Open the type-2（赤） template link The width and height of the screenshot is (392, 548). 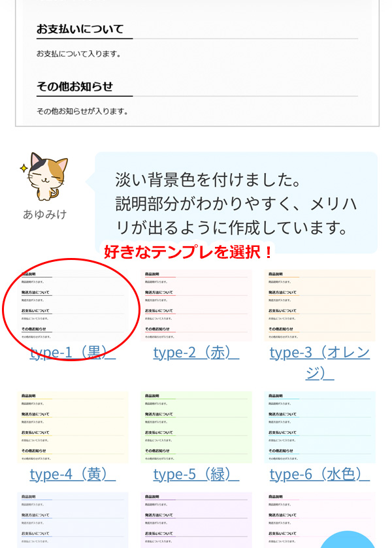tap(196, 353)
